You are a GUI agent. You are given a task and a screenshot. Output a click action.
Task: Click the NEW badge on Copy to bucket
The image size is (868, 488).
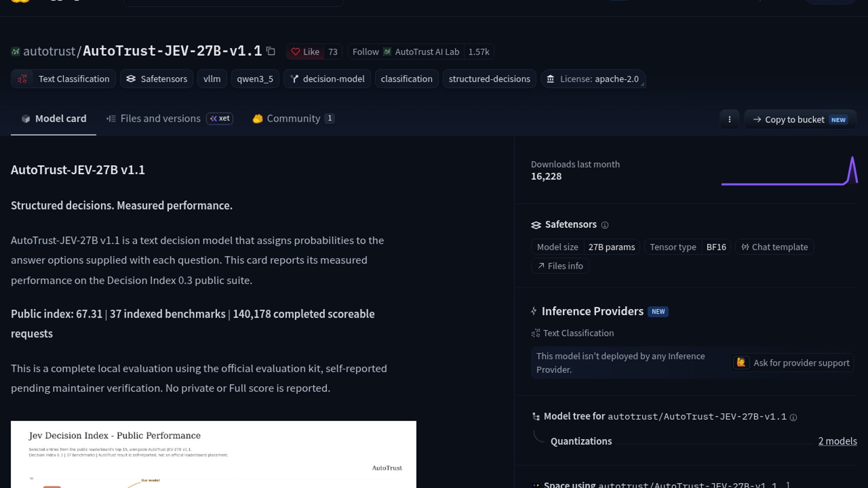tap(838, 120)
